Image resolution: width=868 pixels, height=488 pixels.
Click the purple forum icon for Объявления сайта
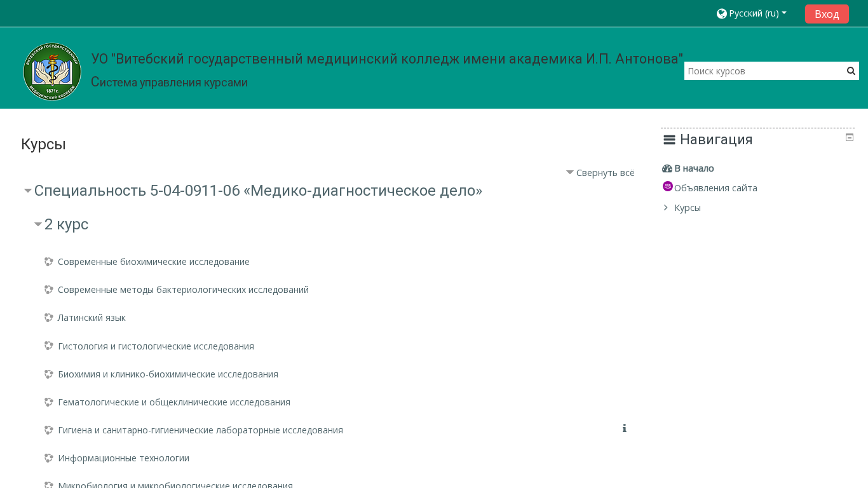[668, 186]
